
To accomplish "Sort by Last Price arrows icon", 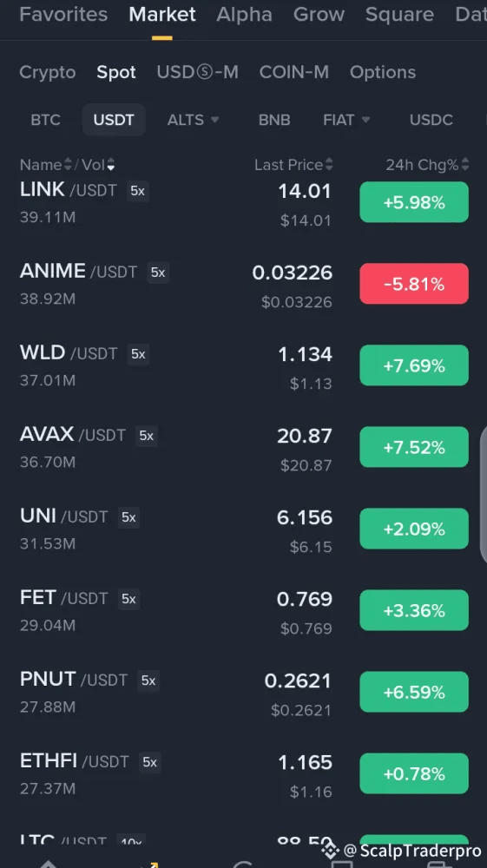I will (329, 164).
